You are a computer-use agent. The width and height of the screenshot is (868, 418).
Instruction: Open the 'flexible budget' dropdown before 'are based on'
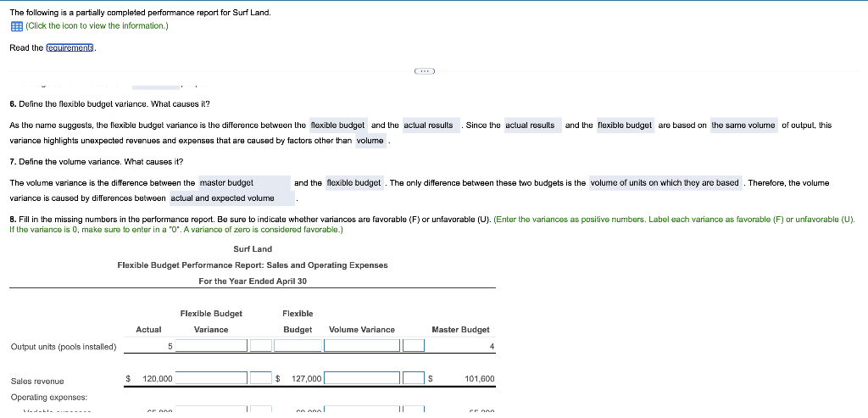626,125
